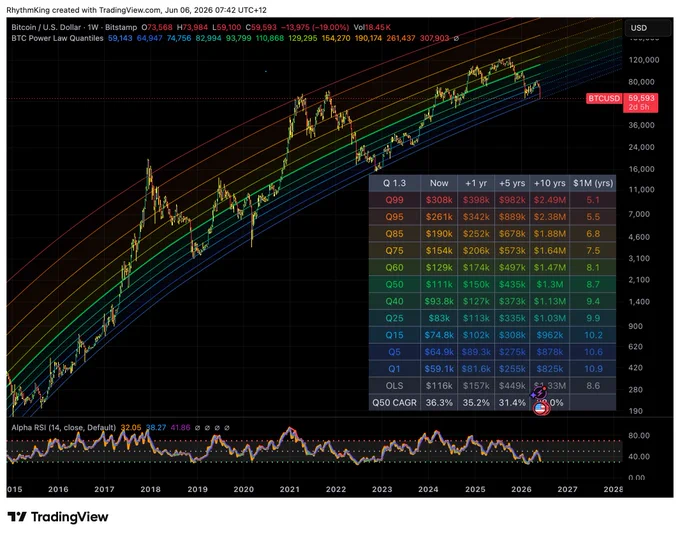Viewport: 680px width, 536px height.
Task: Click the Q 1.3 table header cell
Action: click(394, 183)
